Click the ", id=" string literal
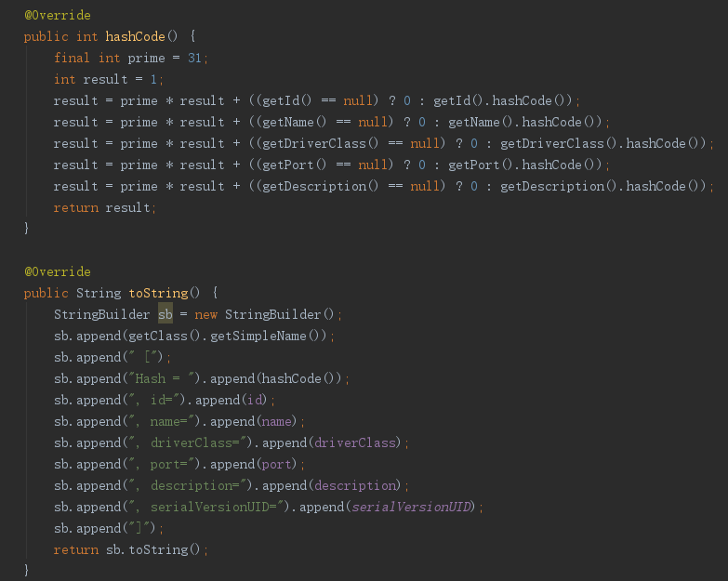The image size is (728, 581). 154,400
